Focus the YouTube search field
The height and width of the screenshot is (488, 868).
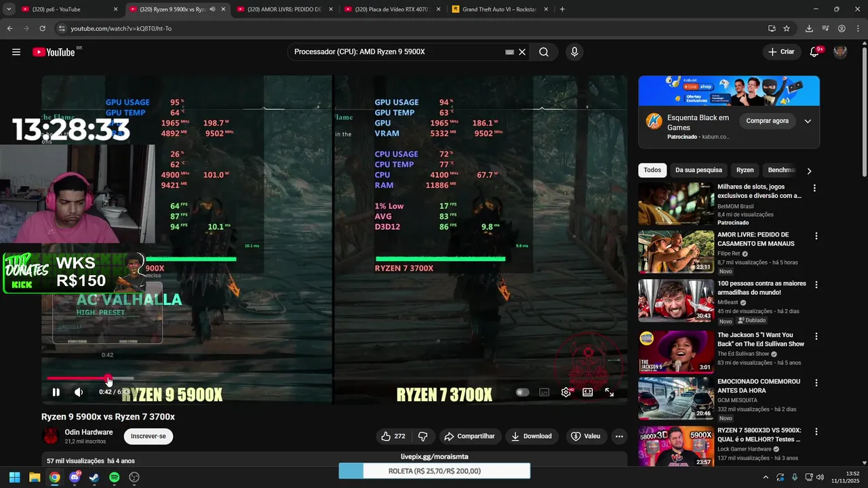coord(397,52)
